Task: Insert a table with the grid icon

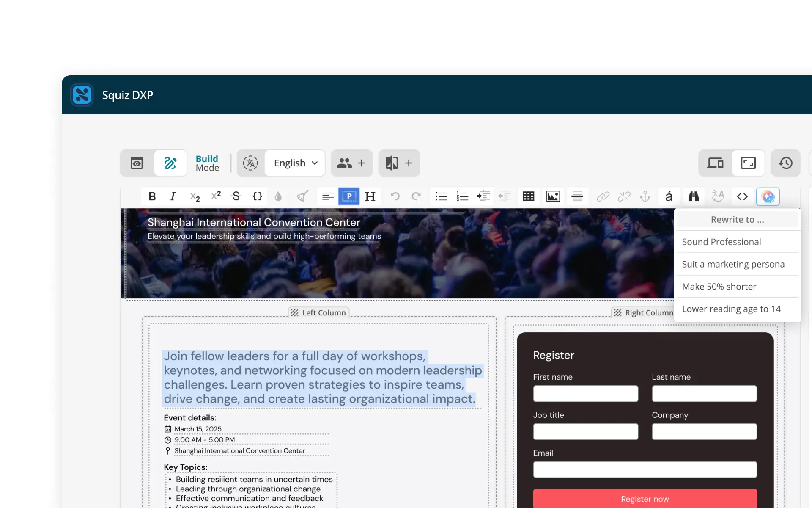Action: click(528, 196)
